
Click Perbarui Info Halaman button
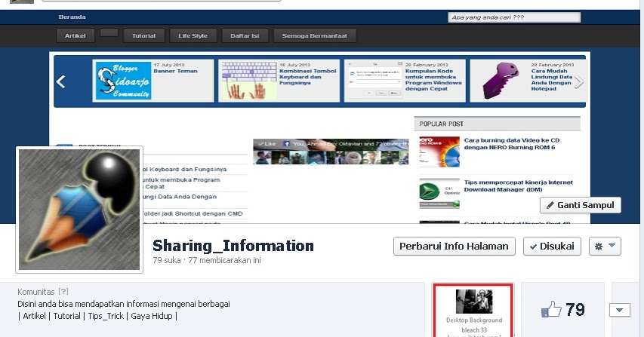pos(454,246)
